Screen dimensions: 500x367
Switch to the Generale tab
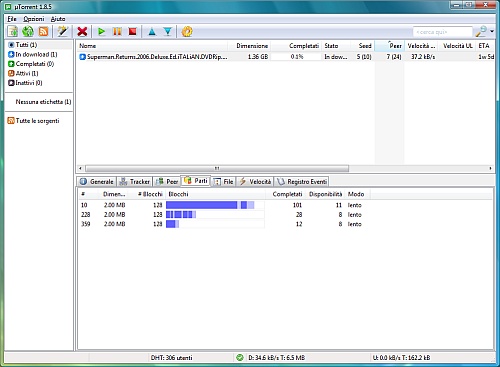click(97, 182)
